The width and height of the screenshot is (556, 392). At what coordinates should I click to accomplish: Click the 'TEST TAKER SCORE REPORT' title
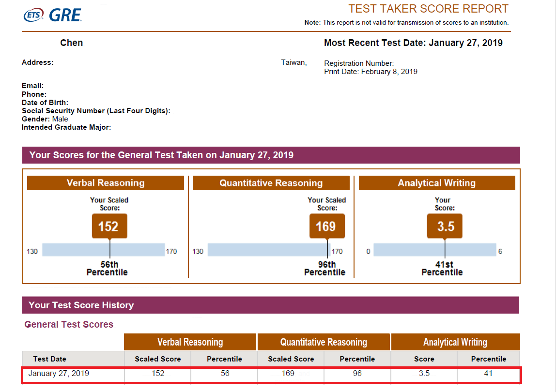[428, 9]
